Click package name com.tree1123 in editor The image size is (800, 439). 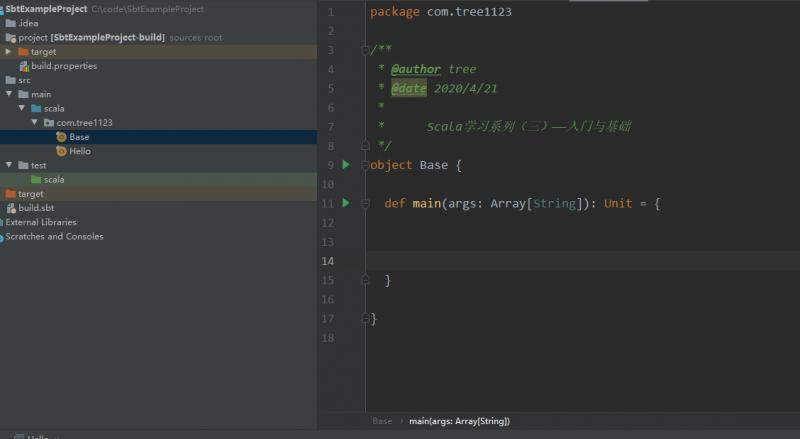pos(469,12)
